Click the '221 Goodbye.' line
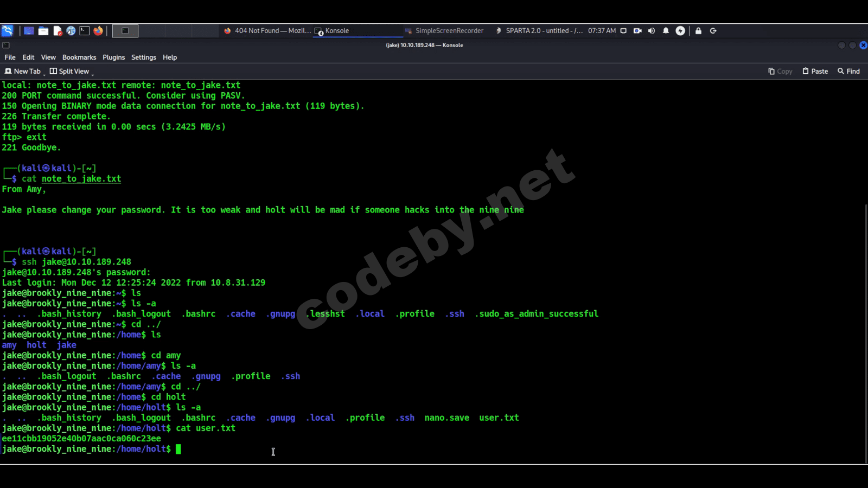 click(x=31, y=147)
